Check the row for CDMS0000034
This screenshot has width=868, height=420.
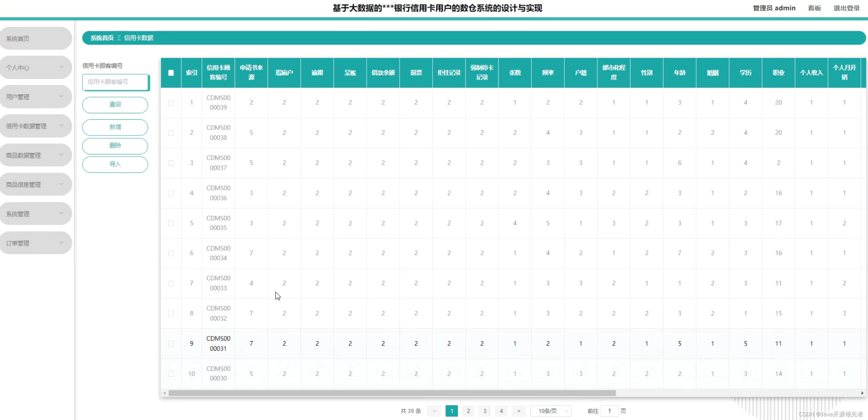pyautogui.click(x=171, y=253)
